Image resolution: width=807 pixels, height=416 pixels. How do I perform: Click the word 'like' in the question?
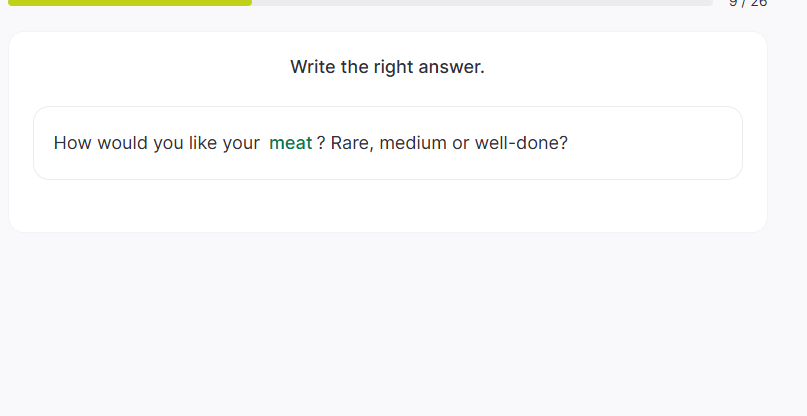point(203,143)
